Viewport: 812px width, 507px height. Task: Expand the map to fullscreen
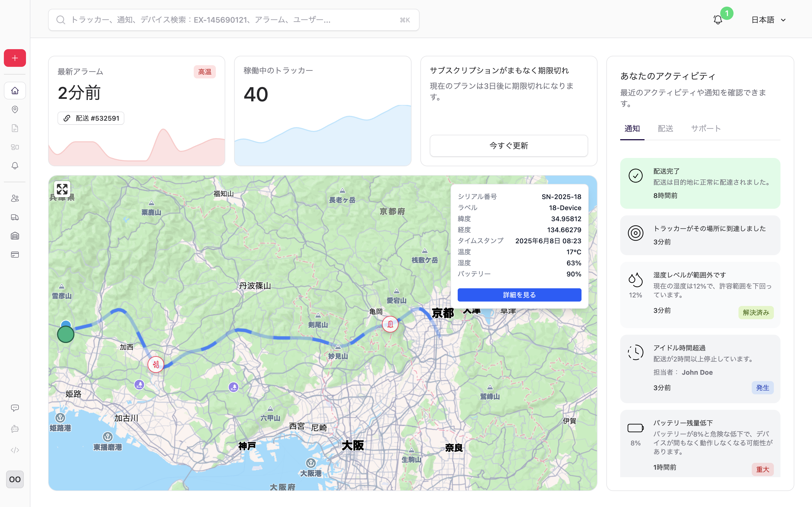[x=62, y=189]
